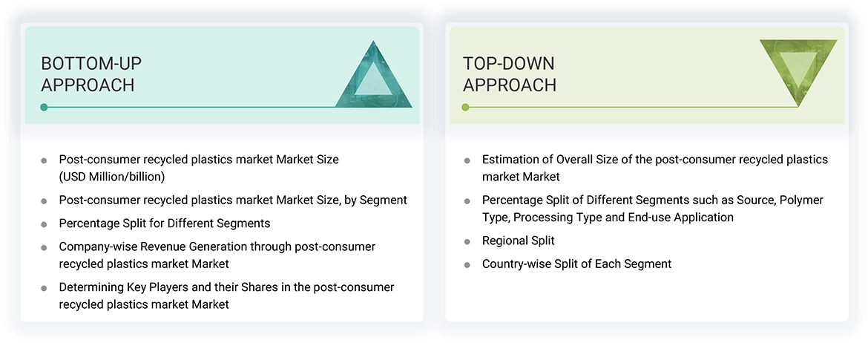Click the teal dot under Bottom-Up Approach
This screenshot has height=343, width=868.
(45, 107)
